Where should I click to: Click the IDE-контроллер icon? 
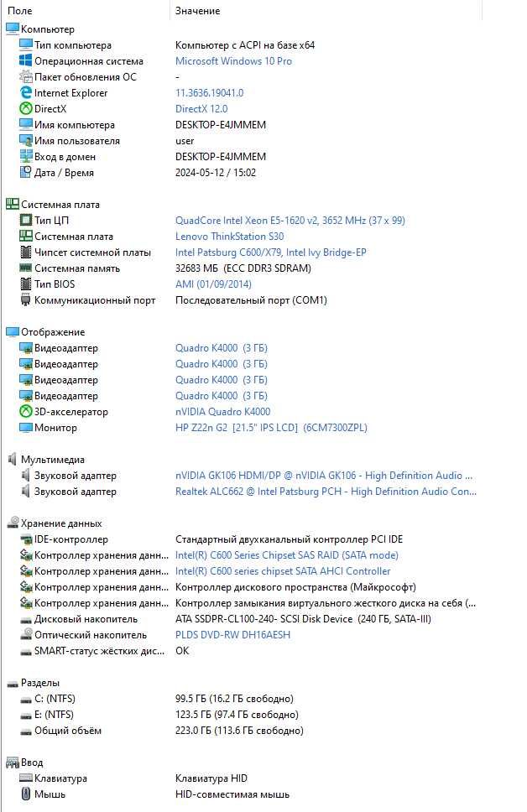tap(26, 539)
